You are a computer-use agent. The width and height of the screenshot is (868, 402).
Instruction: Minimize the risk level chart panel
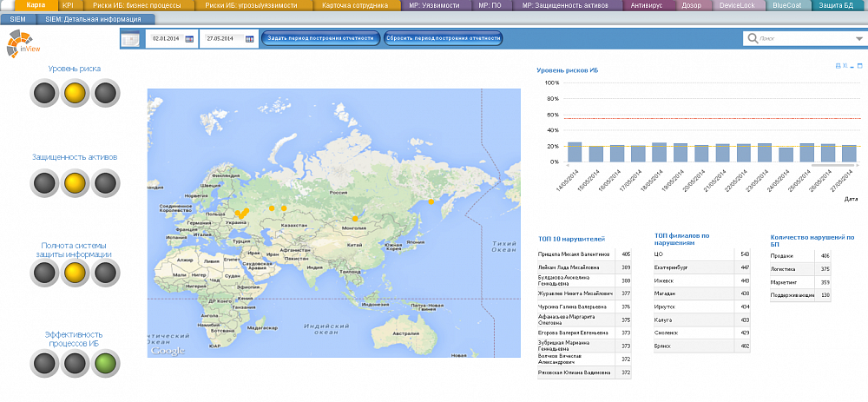point(852,66)
